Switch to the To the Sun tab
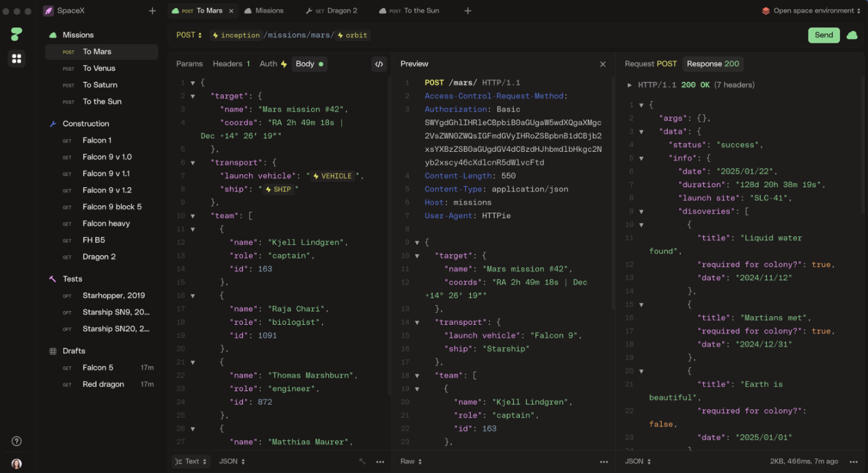The image size is (868, 473). click(410, 11)
